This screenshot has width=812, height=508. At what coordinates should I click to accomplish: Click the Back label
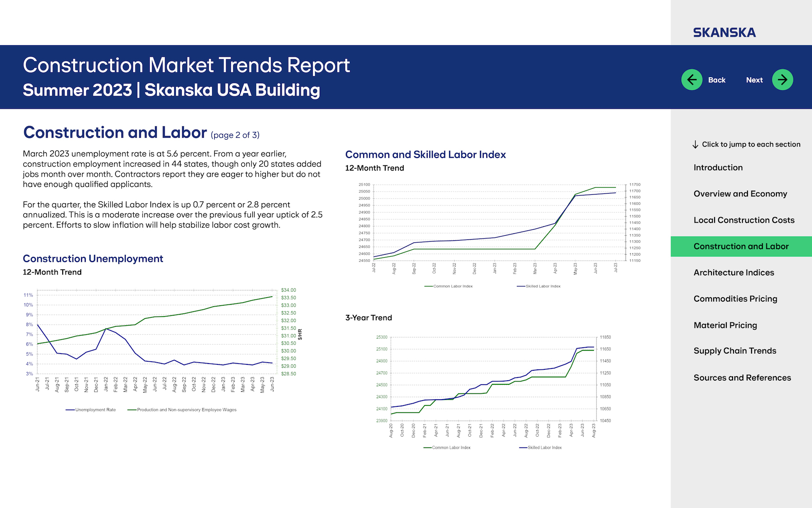717,80
